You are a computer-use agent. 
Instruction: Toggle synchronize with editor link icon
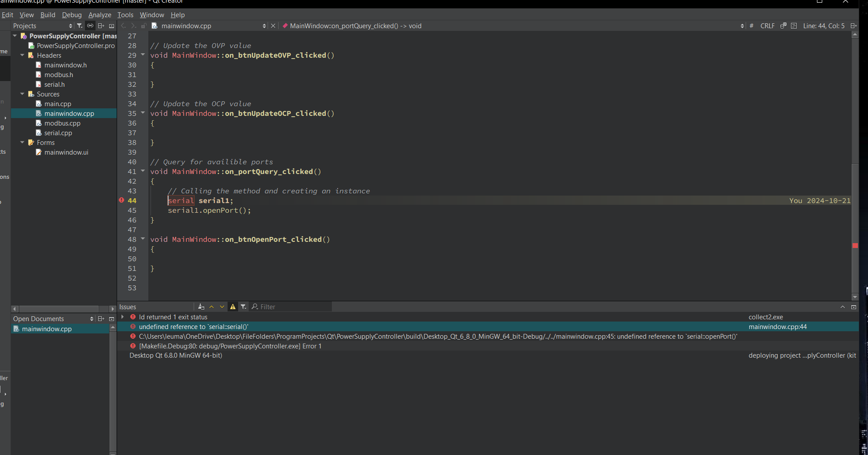point(90,26)
